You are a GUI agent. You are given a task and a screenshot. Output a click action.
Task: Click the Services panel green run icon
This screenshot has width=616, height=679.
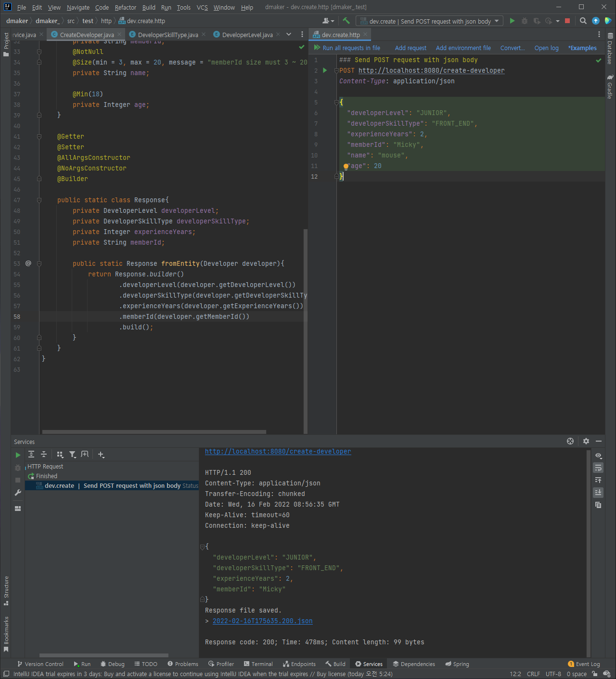pos(18,455)
